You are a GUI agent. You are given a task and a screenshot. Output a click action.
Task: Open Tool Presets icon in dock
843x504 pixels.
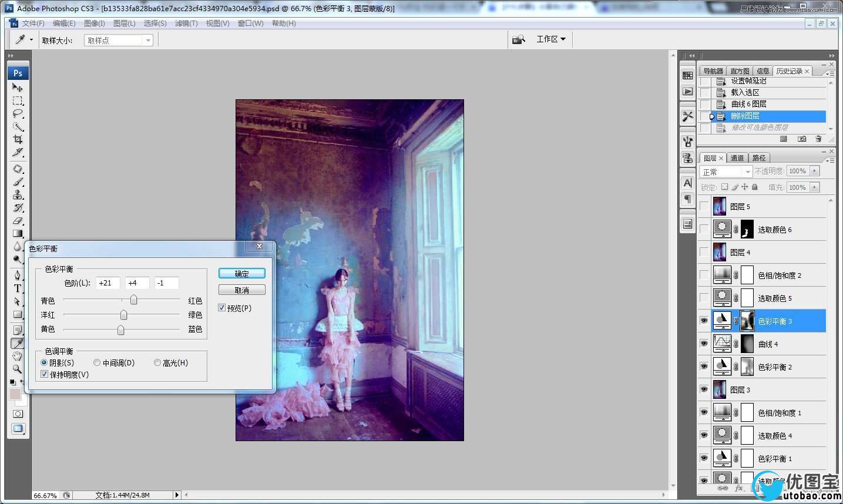coord(687,116)
